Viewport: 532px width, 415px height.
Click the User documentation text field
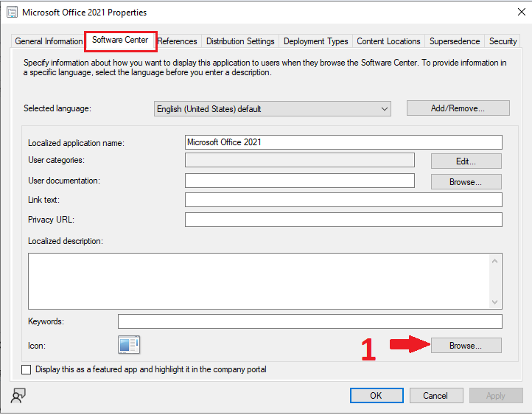(x=300, y=181)
